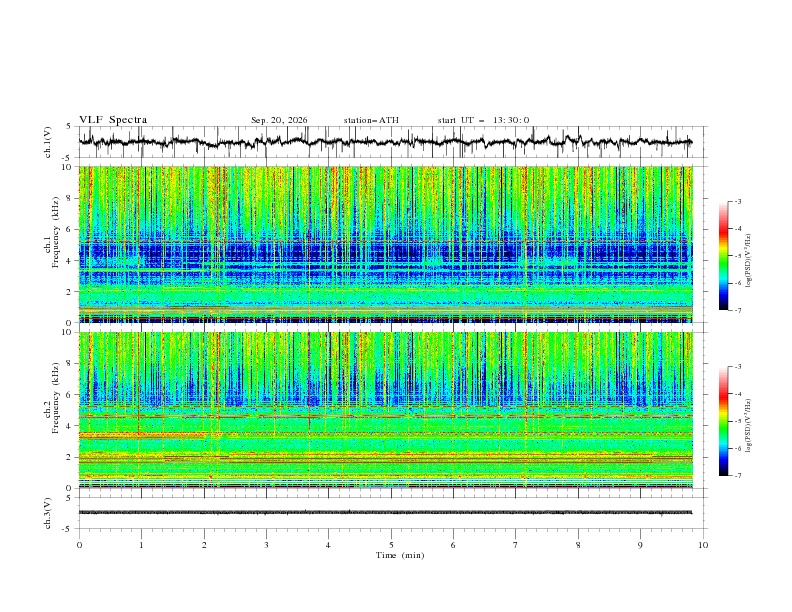Click the -3 value on upper color bar

coord(738,201)
